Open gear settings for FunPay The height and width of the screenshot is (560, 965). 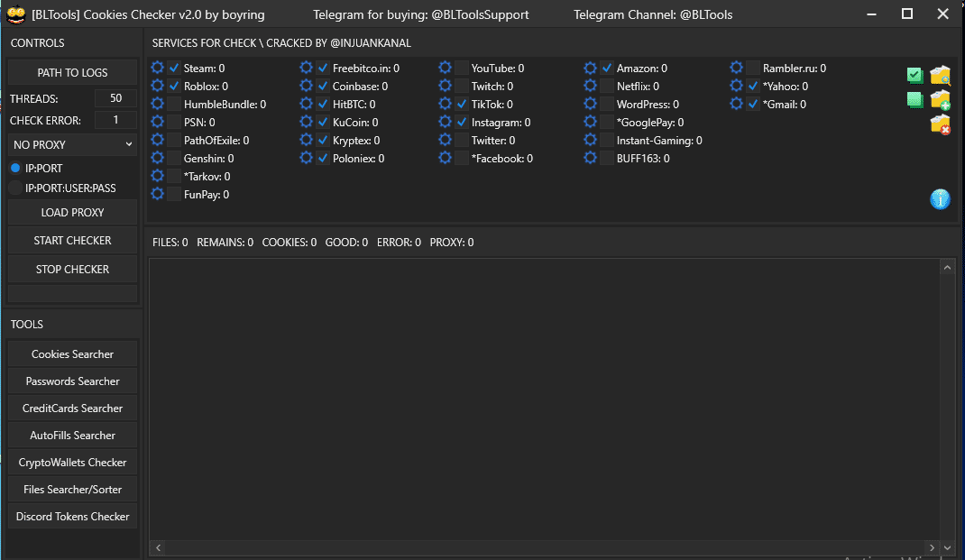158,194
